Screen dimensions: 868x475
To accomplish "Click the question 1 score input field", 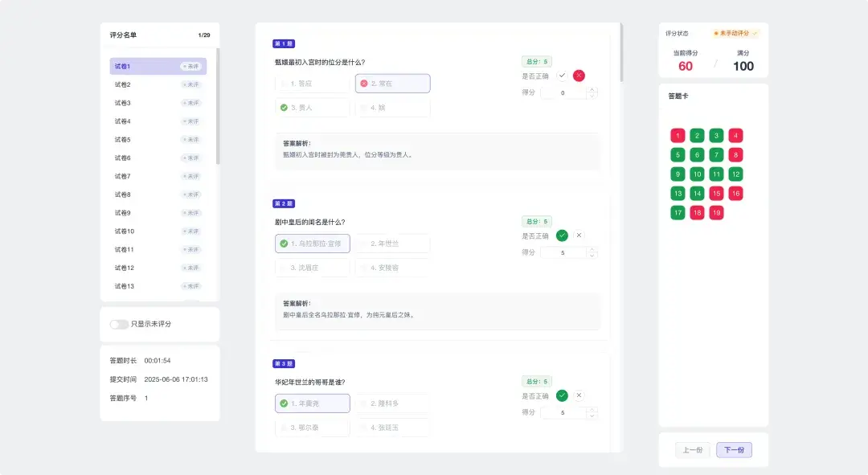I will click(x=563, y=93).
